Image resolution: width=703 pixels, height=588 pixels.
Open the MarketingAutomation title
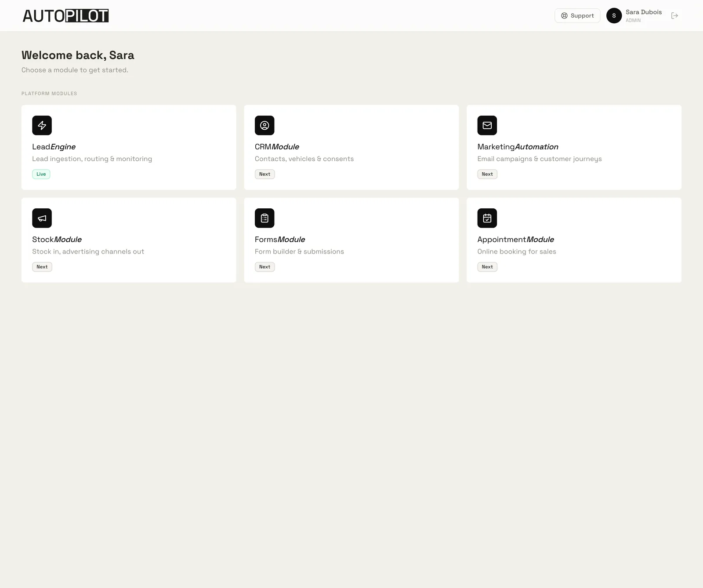[518, 147]
